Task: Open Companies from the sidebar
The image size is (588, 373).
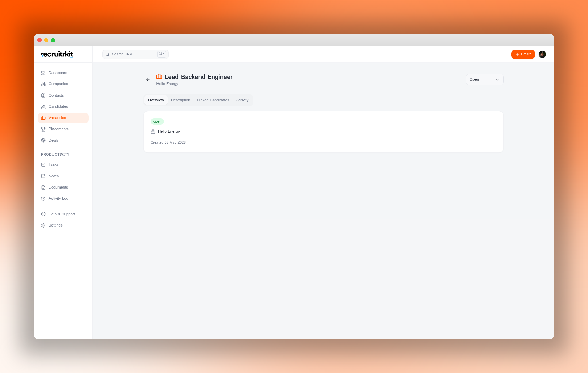Action: click(63, 84)
